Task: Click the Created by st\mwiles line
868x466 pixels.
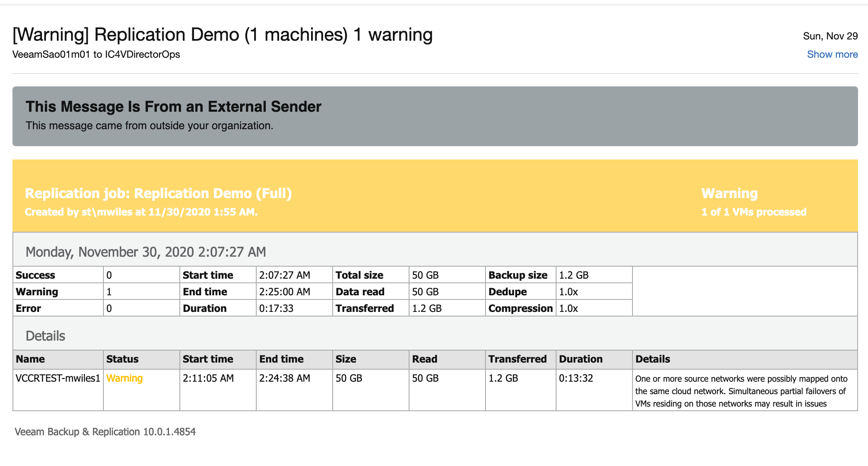Action: 141,212
